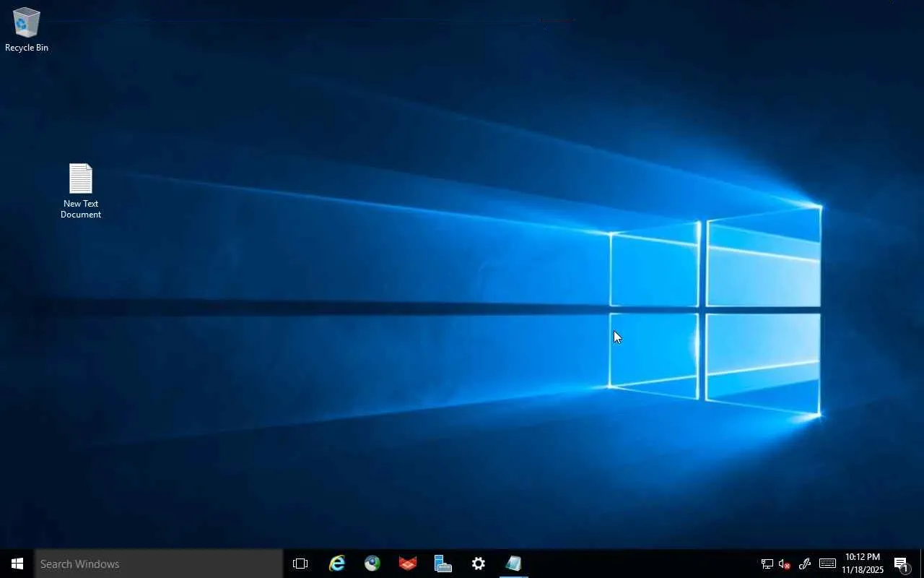Click the Search Windows box

159,564
